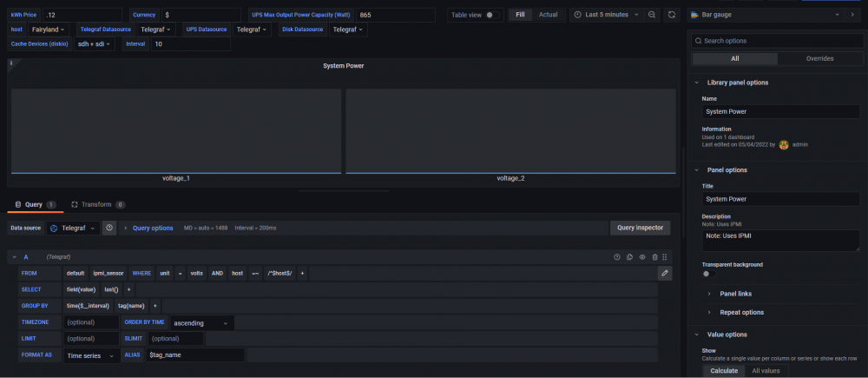Focus the Search options field
The width and height of the screenshot is (868, 378).
pos(777,41)
